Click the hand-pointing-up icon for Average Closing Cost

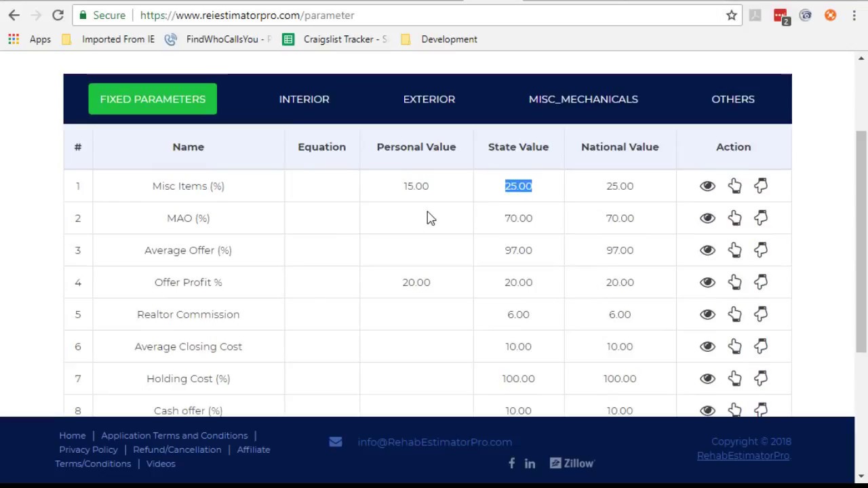(735, 346)
